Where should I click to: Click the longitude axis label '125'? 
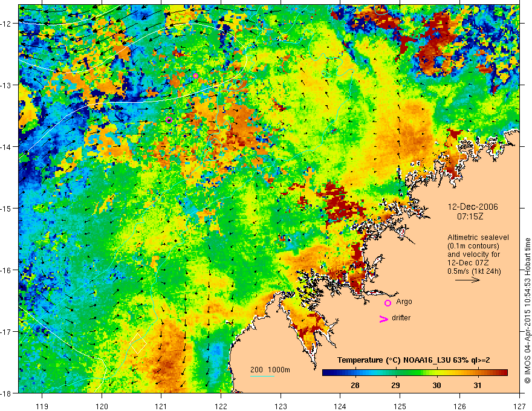point(400,407)
